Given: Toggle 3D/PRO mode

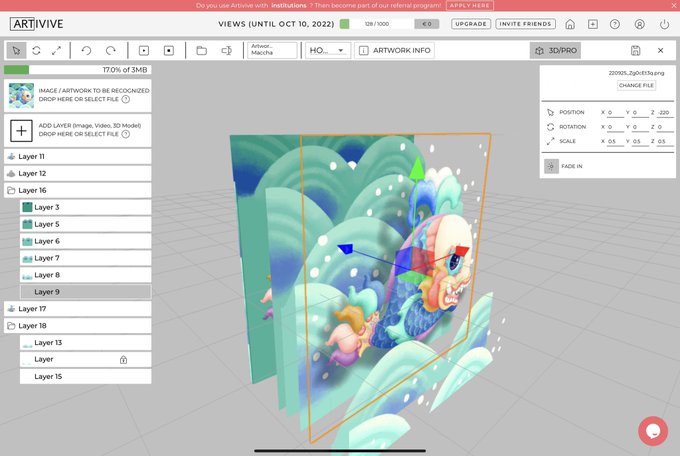Looking at the screenshot, I should point(555,50).
